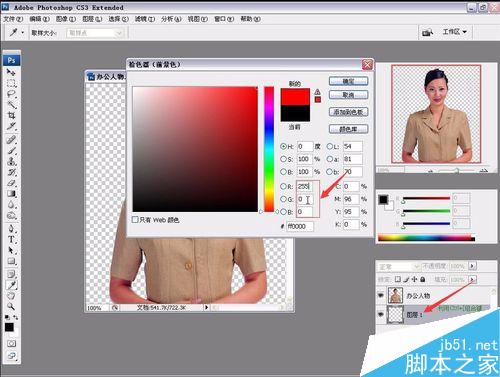Hide the 办公人物 layer via eye icon
Viewport: 500px width, 377px height.
point(381,295)
